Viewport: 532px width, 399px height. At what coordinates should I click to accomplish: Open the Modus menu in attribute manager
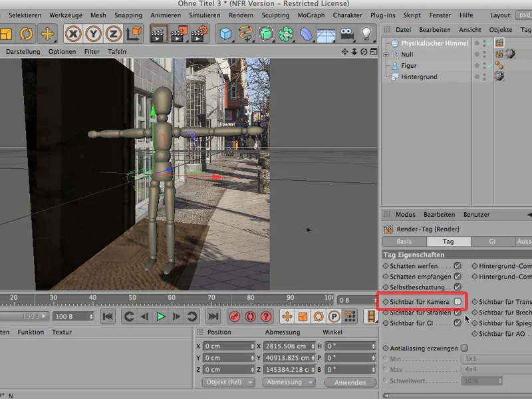(405, 214)
